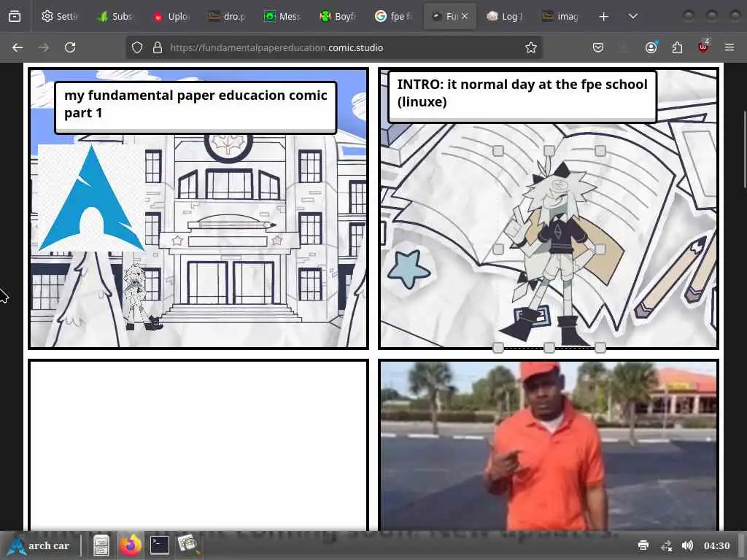Select the blue star sticker
Image resolution: width=747 pixels, height=560 pixels.
coord(409,270)
